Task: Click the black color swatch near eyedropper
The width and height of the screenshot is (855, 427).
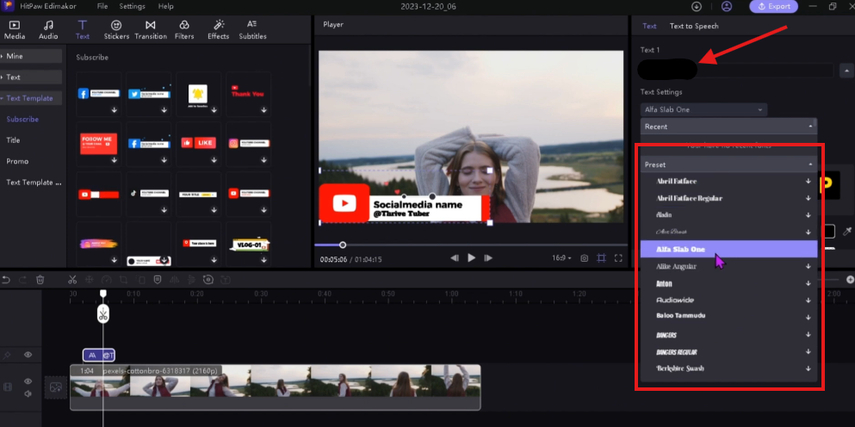Action: click(829, 232)
